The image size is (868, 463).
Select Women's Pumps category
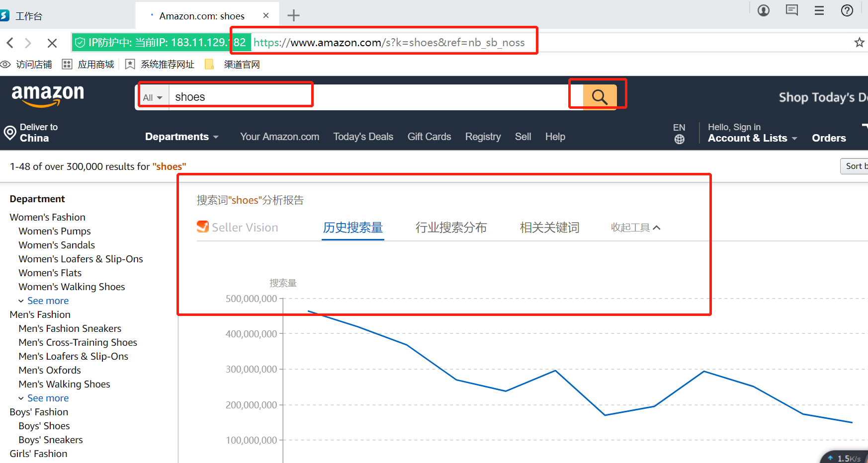(55, 231)
